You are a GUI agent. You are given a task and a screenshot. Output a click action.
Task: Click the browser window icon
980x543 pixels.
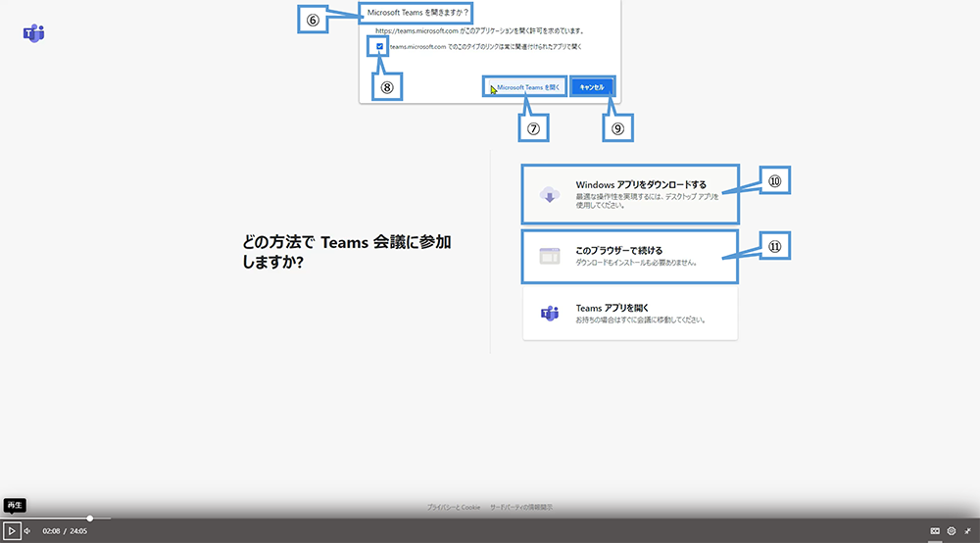[x=550, y=256]
